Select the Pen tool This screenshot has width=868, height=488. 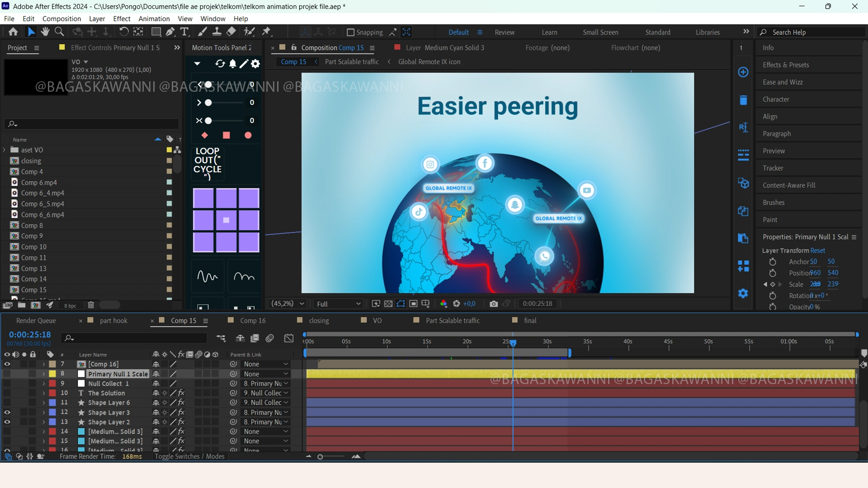(x=170, y=32)
